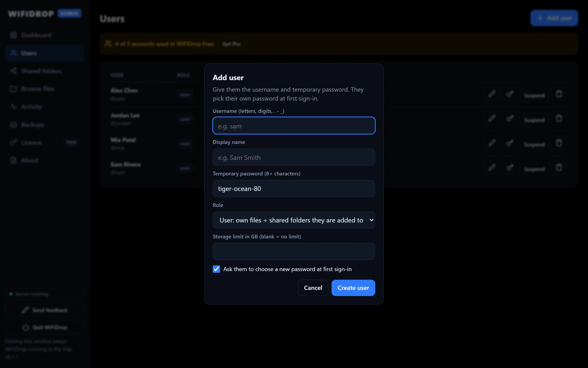The height and width of the screenshot is (368, 588).
Task: Suspend the Sam Rivers account
Action: point(534,169)
